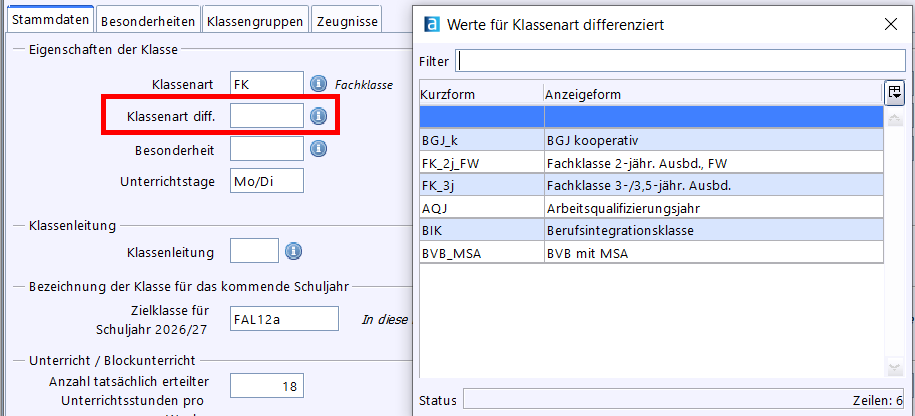Click the app icon in the dialog title bar
The image size is (915, 416).
[x=432, y=24]
